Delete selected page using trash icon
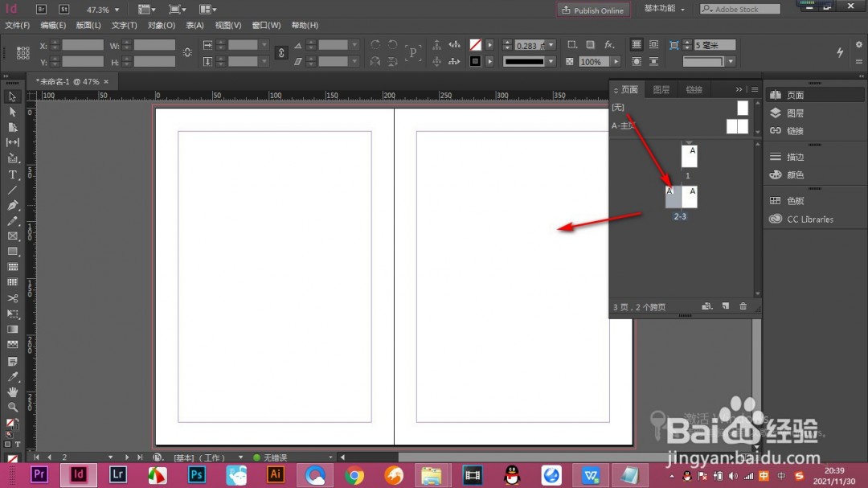 click(x=743, y=306)
